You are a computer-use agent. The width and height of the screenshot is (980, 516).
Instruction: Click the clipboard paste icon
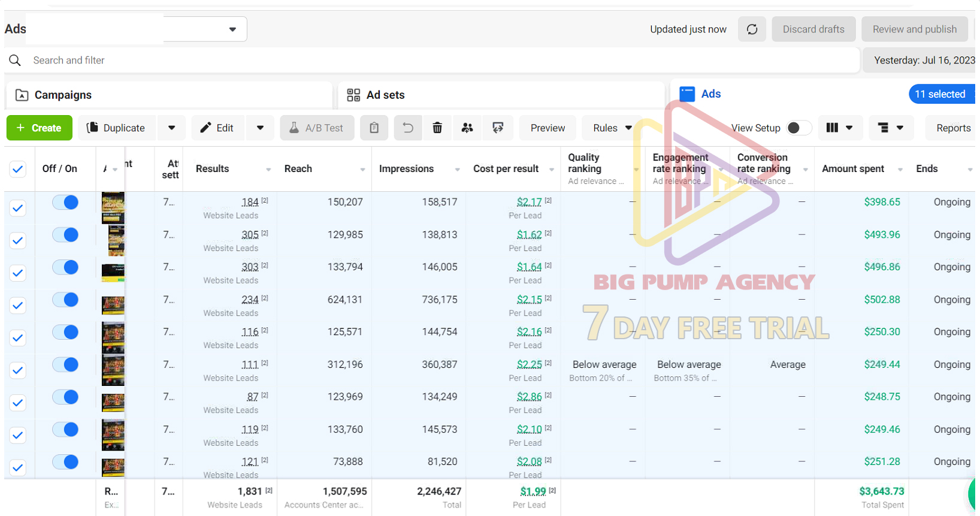coord(374,128)
